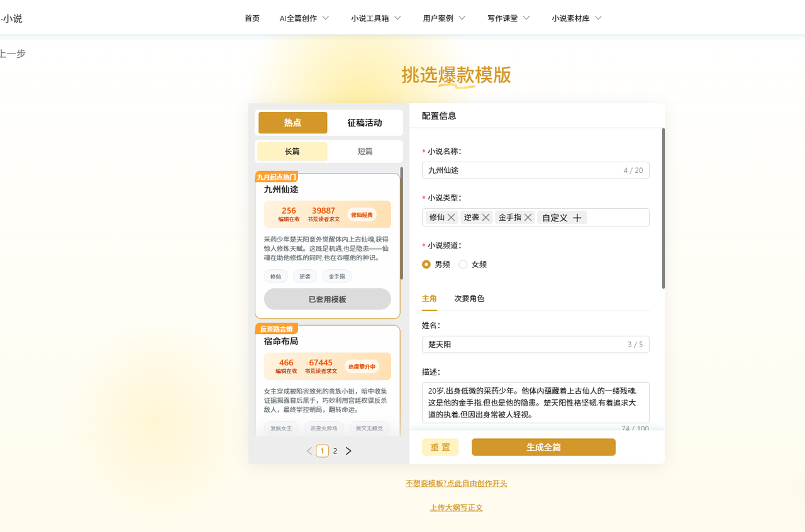The image size is (805, 532).
Task: Go to next page arrow in pagination
Action: point(348,451)
